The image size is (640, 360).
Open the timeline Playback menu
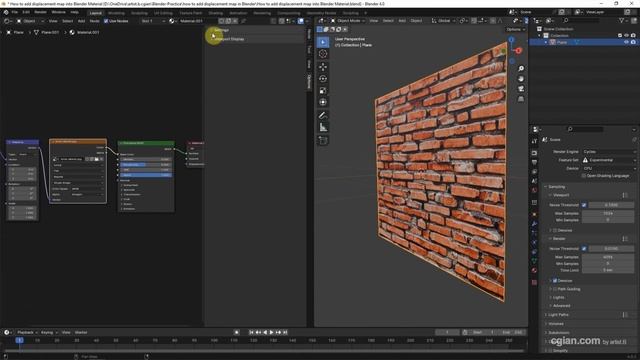click(27, 332)
